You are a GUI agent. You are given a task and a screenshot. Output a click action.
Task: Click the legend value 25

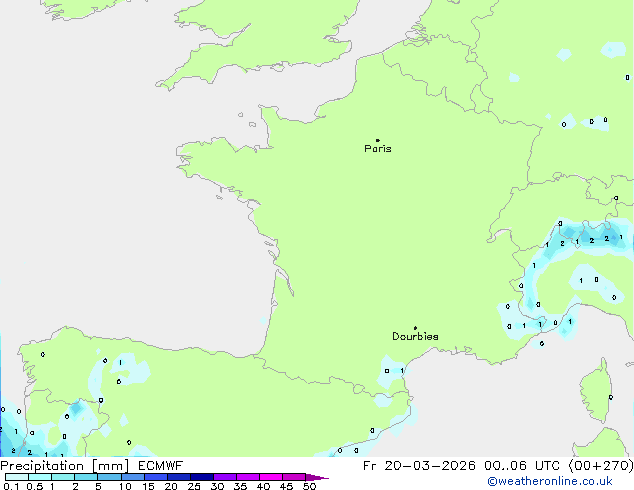pyautogui.click(x=194, y=486)
